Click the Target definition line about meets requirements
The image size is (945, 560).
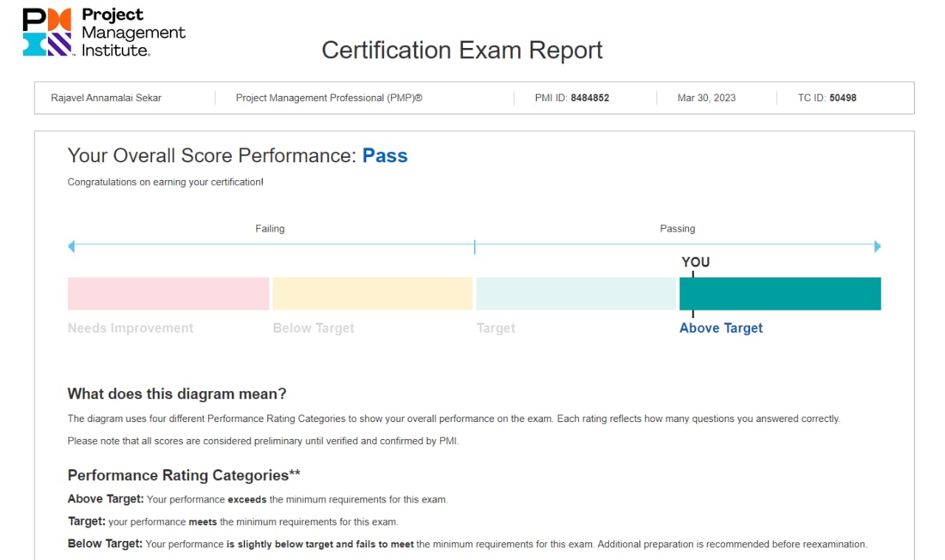click(233, 522)
